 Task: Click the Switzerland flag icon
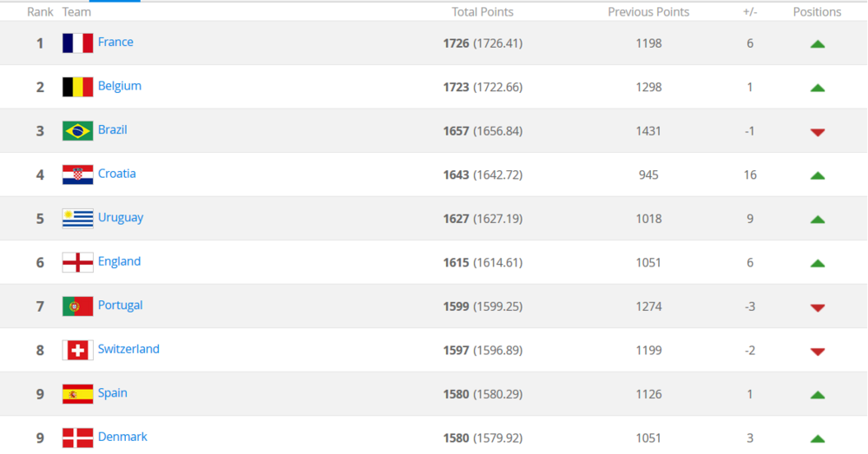click(77, 350)
